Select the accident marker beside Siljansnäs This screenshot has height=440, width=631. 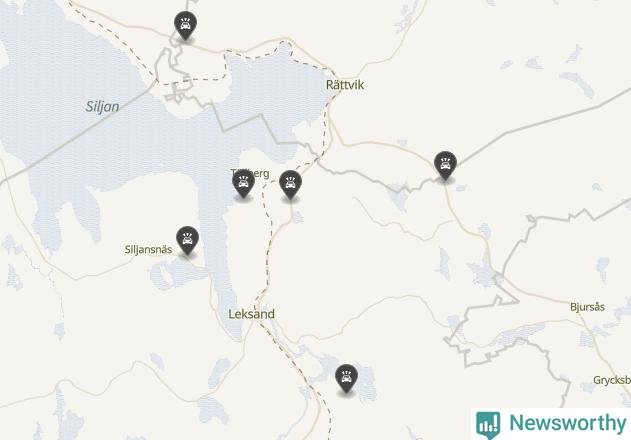[188, 240]
